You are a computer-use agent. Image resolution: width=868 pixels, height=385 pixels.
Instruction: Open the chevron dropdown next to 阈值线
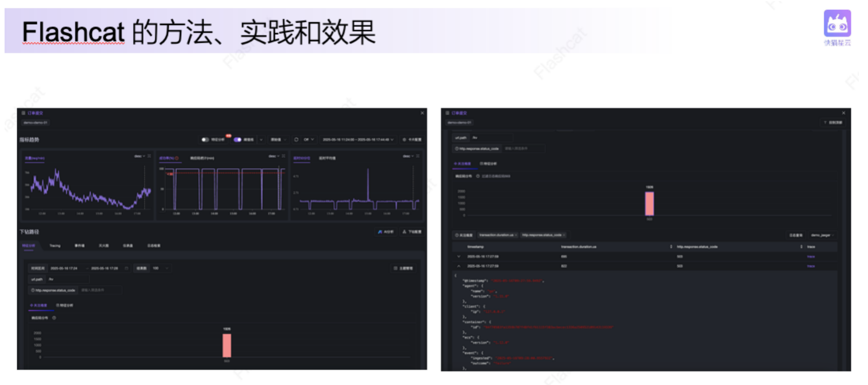[261, 139]
